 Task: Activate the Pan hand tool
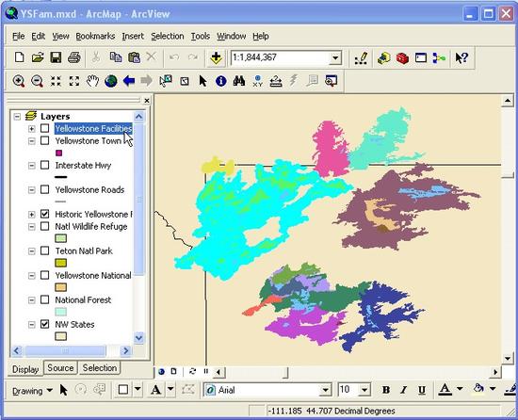point(92,81)
